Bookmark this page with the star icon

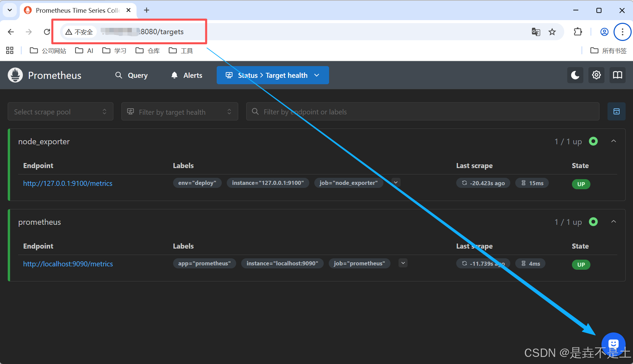(x=552, y=32)
